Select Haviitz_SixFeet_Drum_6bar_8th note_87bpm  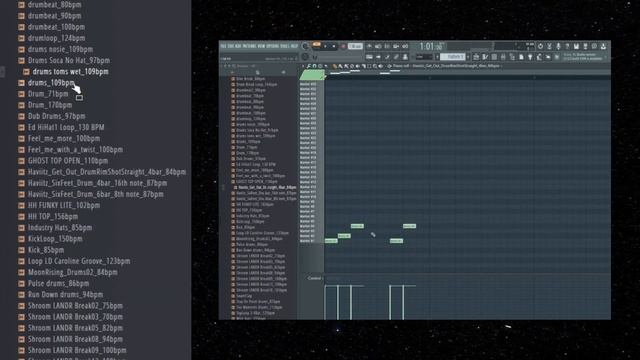[96, 194]
